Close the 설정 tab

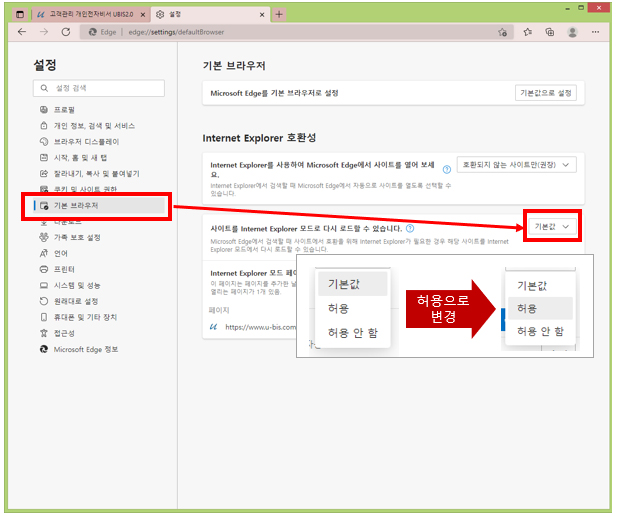click(262, 15)
